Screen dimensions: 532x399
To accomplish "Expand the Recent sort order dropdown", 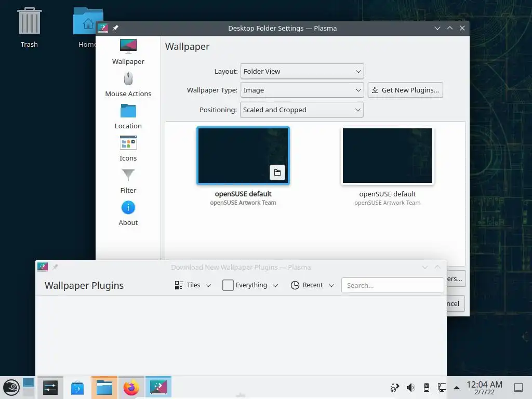I will 312,285.
